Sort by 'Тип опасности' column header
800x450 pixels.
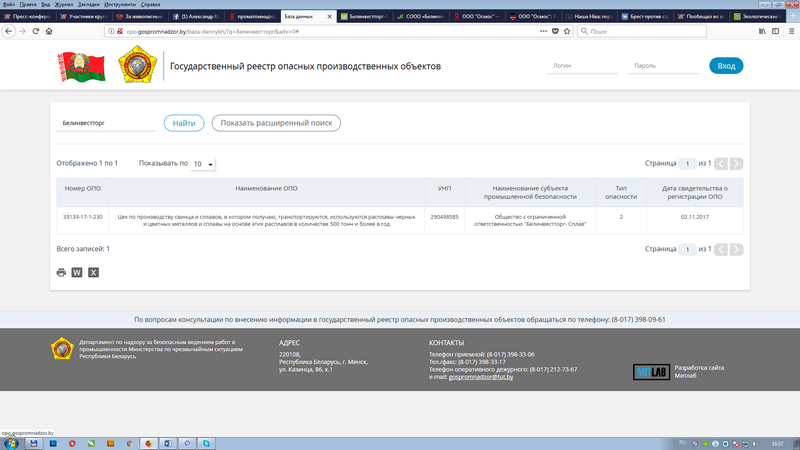click(x=620, y=192)
